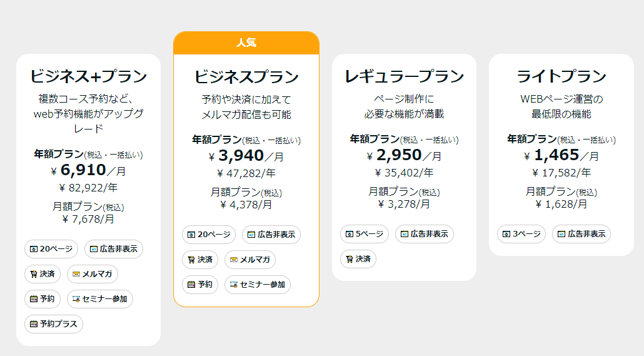Click the 3ページ tag in ライトプラン

pos(521,235)
